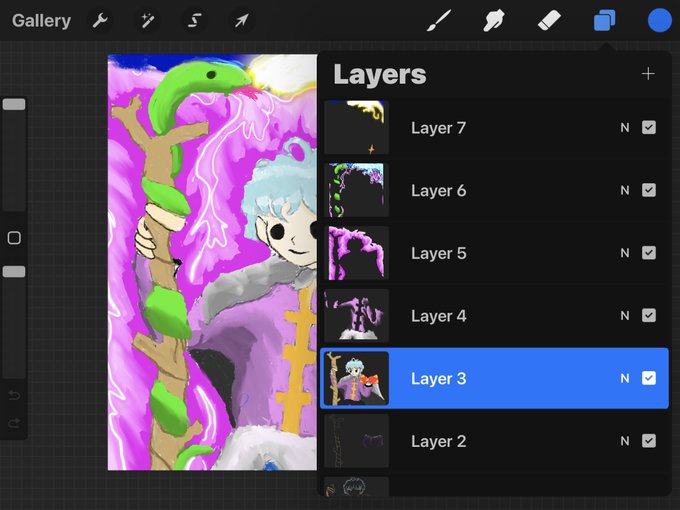680x510 pixels.
Task: Open blend mode N for Layer 4
Action: [x=624, y=316]
